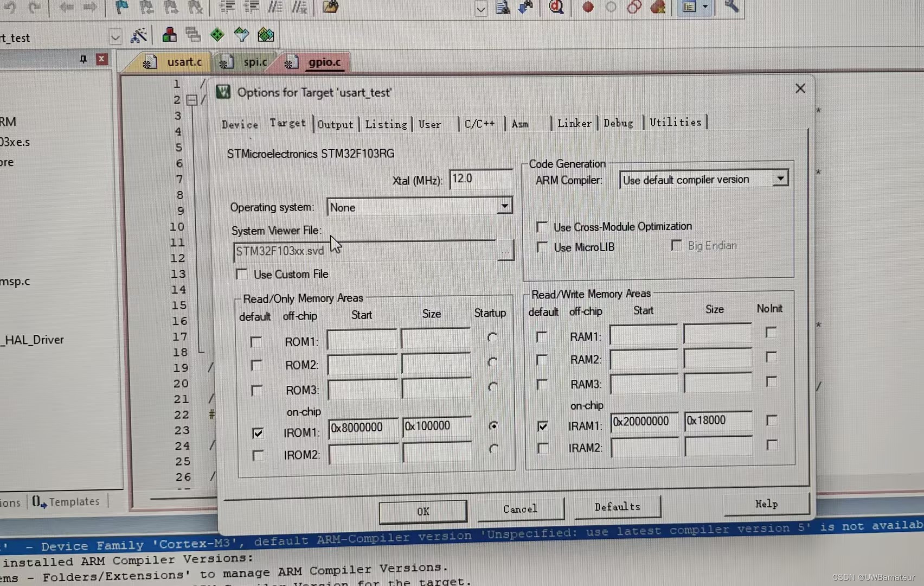Open configuration with the wrench icon

[732, 8]
